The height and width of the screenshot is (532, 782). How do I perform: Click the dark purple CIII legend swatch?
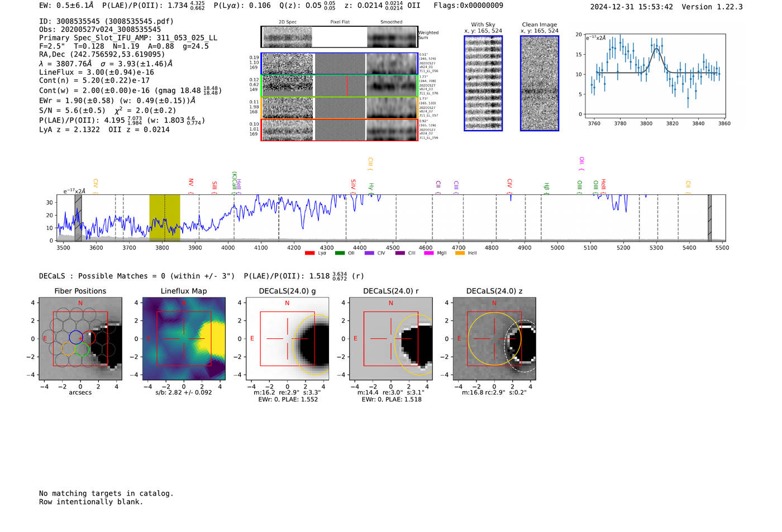[x=400, y=253]
